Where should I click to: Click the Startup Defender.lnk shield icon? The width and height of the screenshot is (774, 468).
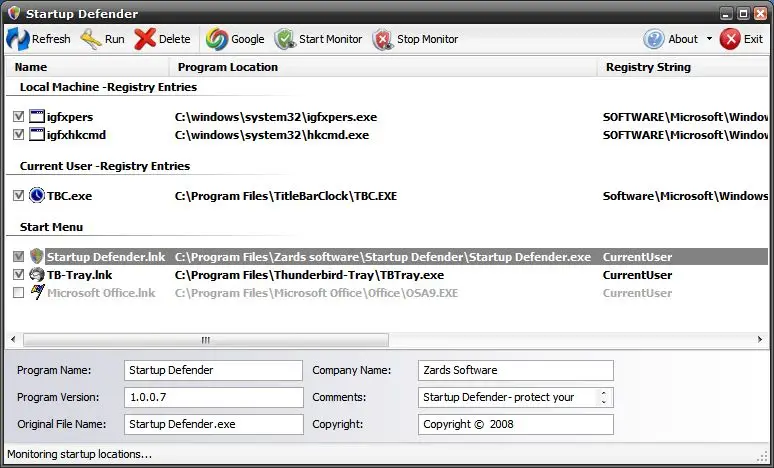coord(37,257)
